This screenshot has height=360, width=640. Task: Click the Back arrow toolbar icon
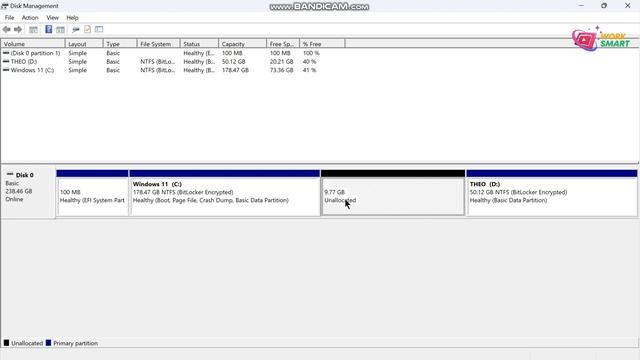pos(7,29)
